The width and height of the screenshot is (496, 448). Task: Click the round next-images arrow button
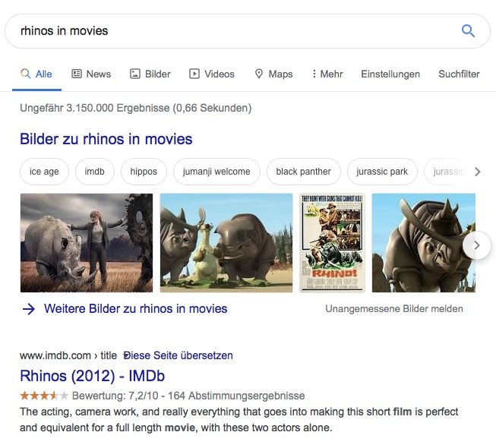[x=476, y=245]
